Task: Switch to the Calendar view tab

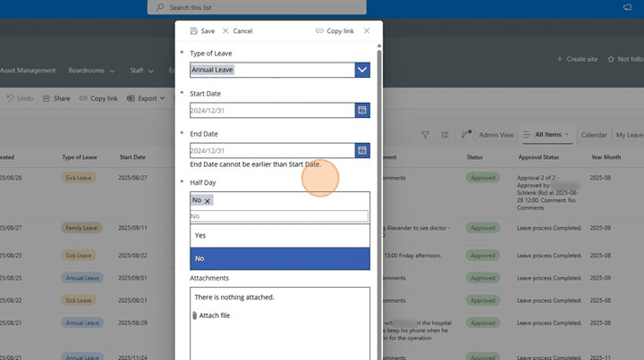Action: pyautogui.click(x=594, y=135)
